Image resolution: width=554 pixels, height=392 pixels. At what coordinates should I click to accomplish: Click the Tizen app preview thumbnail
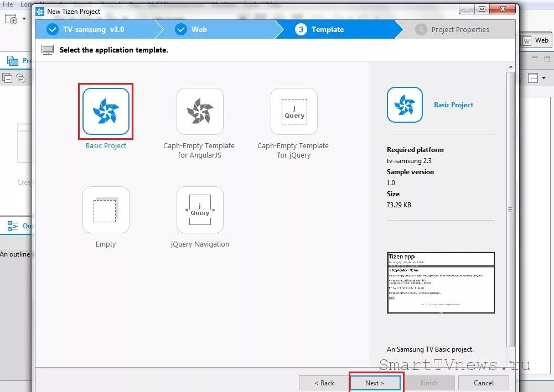click(x=441, y=283)
